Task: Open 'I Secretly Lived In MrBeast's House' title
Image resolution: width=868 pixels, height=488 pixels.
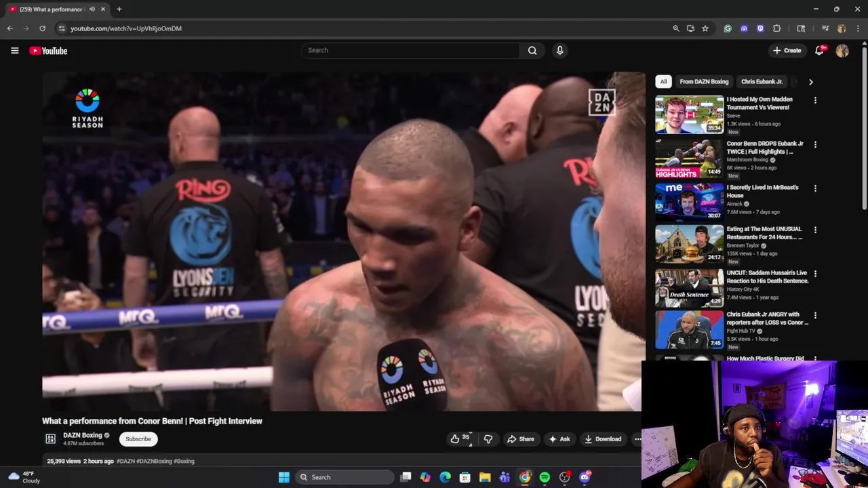Action: [x=762, y=191]
